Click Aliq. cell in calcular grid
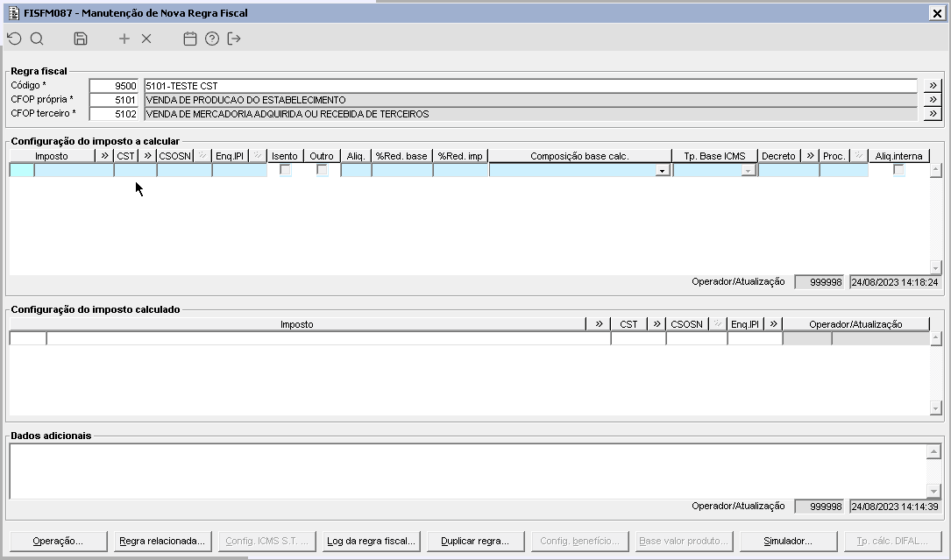The width and height of the screenshot is (951, 560). (356, 170)
